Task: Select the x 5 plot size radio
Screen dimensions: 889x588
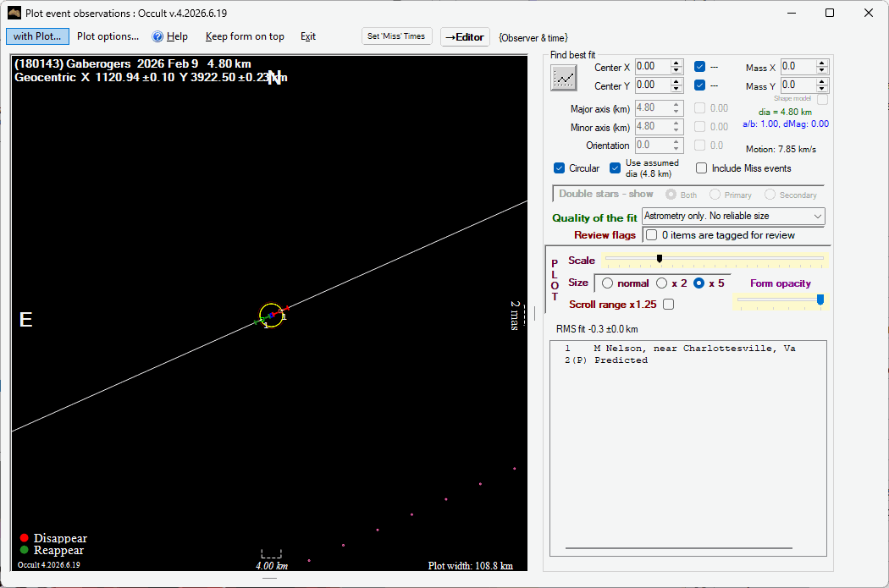Action: tap(699, 283)
